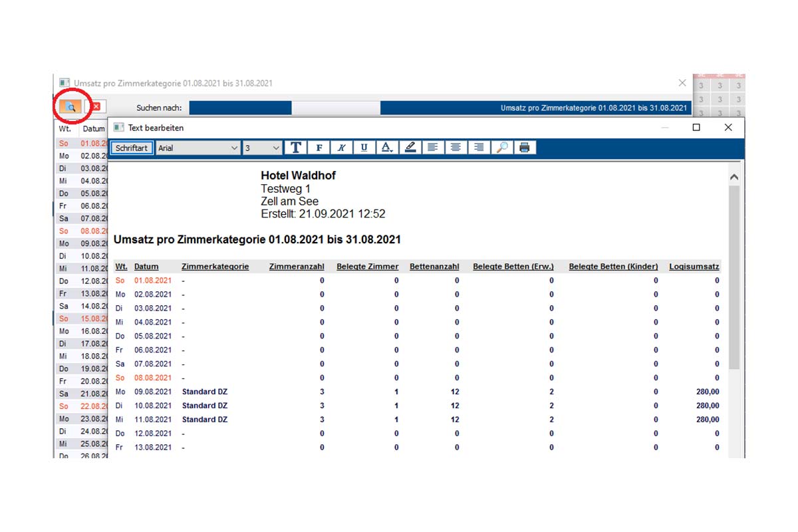Align text to the right
This screenshot has width=798, height=532.
pyautogui.click(x=478, y=148)
